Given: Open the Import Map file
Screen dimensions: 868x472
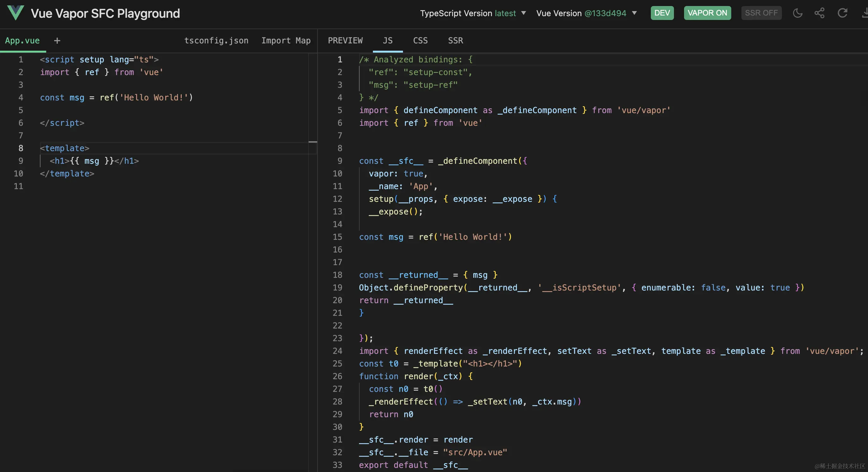Looking at the screenshot, I should [x=286, y=41].
